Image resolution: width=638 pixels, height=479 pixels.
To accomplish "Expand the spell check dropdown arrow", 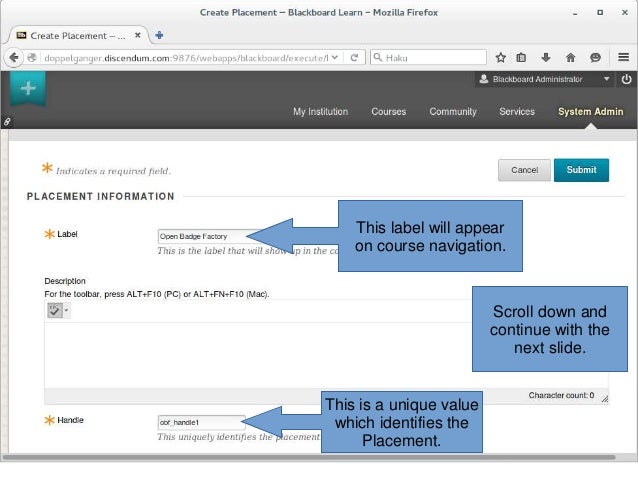I will [x=66, y=311].
